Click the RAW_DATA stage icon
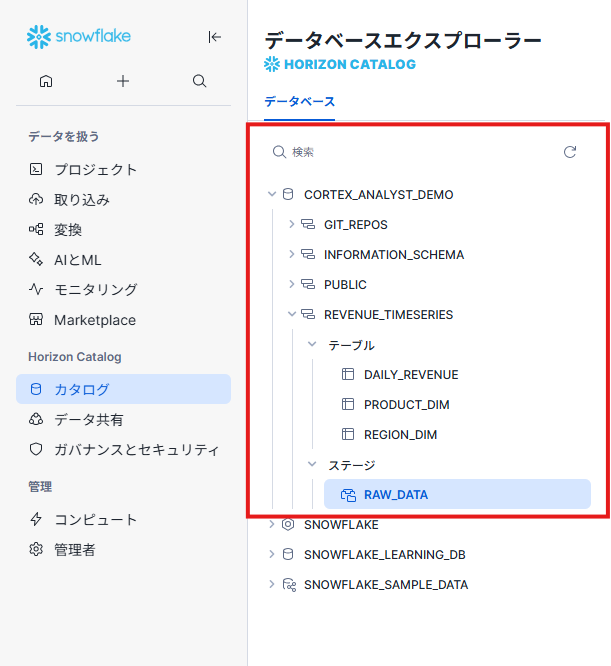 (348, 495)
